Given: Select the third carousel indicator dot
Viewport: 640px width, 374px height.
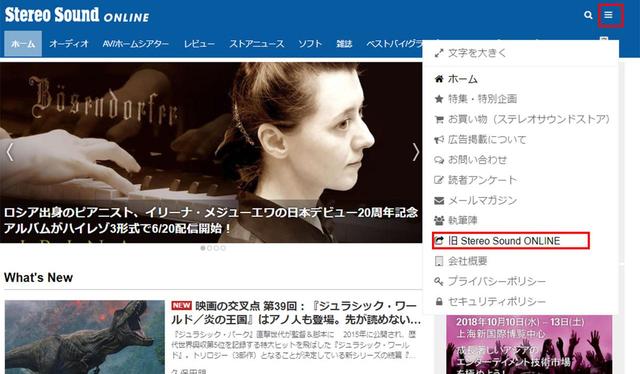Looking at the screenshot, I should (x=216, y=248).
